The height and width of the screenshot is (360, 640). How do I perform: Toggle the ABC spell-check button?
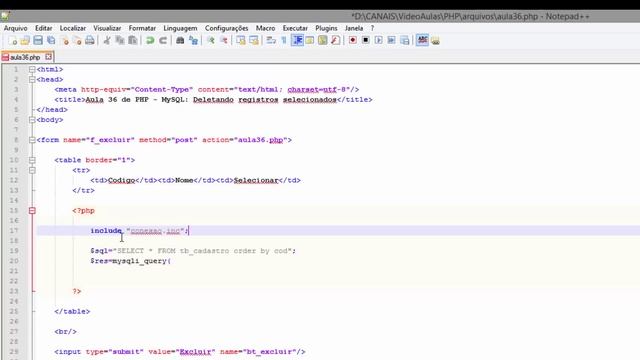422,40
